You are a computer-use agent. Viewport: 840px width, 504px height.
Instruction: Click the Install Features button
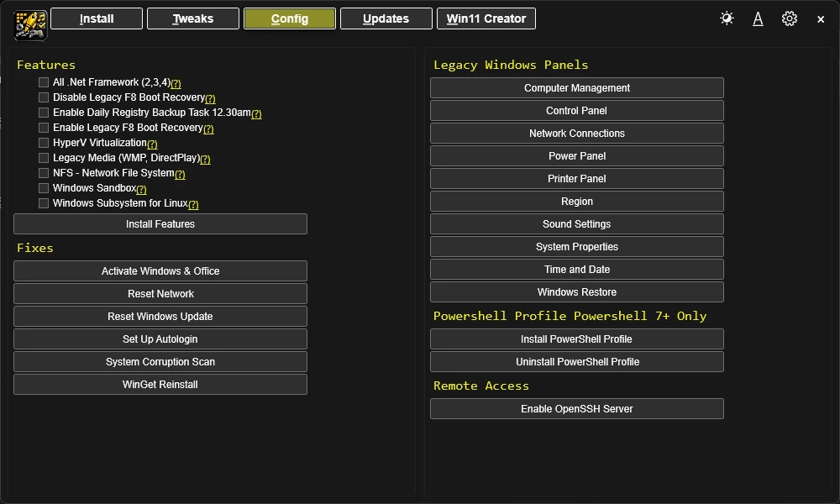click(160, 224)
